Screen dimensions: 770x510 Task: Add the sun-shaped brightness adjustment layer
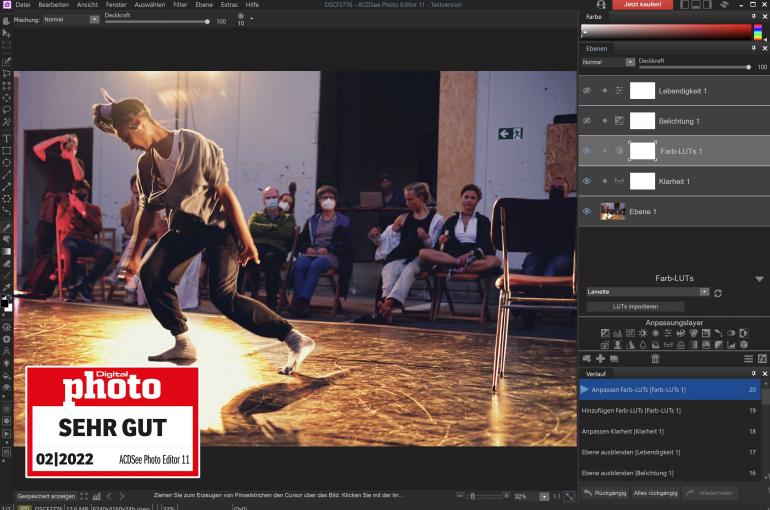[x=643, y=333]
